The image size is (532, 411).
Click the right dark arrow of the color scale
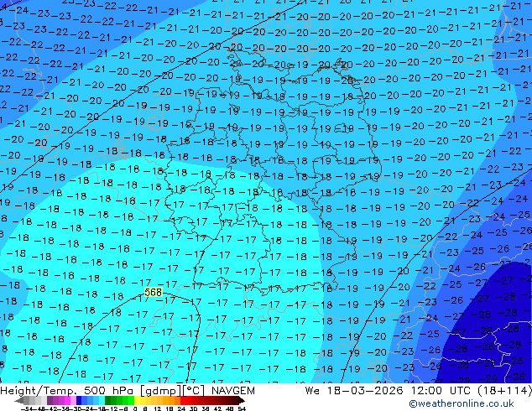(x=242, y=401)
